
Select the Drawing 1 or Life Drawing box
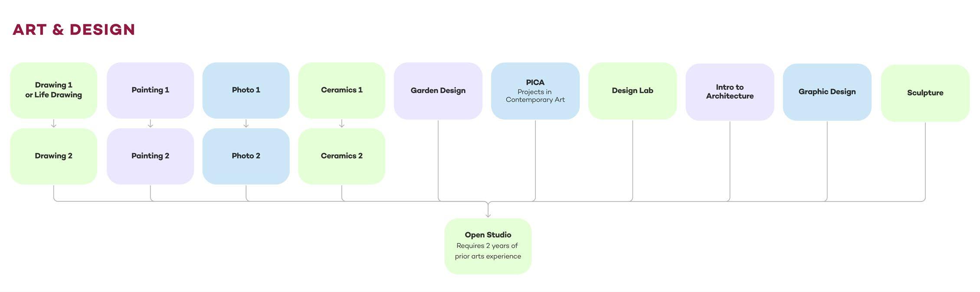pyautogui.click(x=53, y=90)
